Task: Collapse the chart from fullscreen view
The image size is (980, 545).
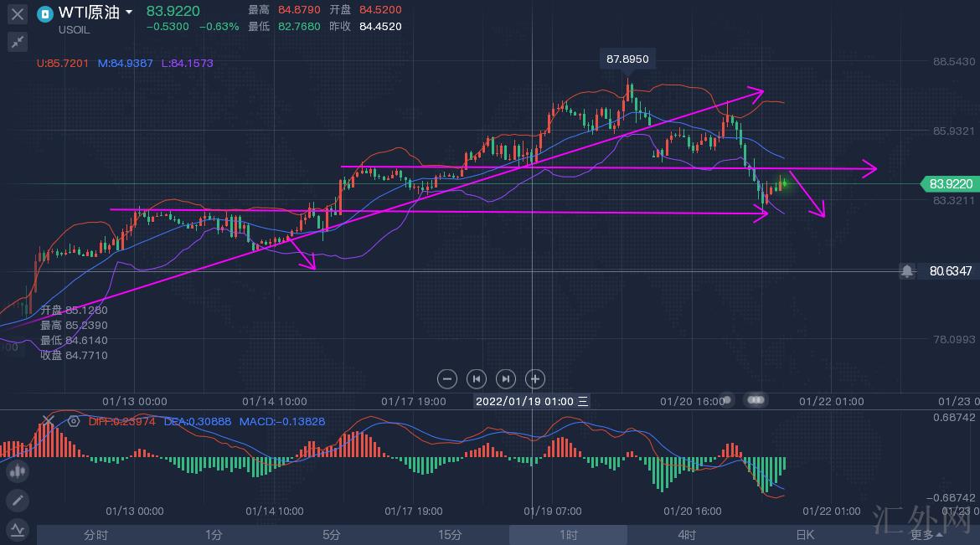Action: (x=17, y=42)
